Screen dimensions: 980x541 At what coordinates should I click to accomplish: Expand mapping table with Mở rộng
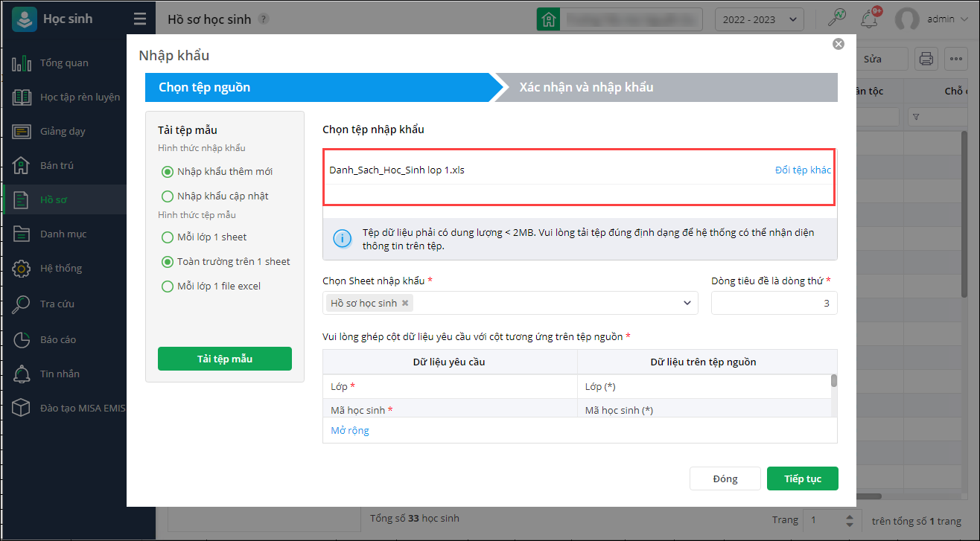coord(350,430)
